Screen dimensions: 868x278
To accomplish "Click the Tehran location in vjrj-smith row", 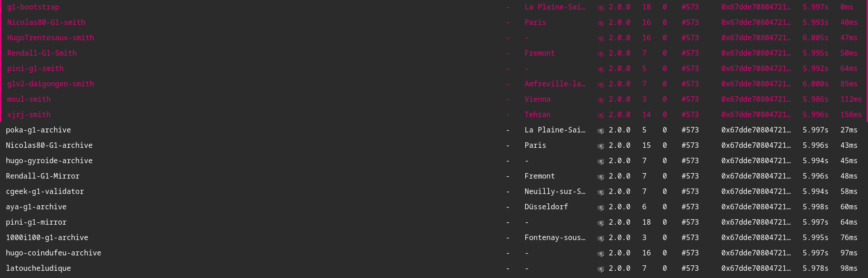I will click(538, 115).
